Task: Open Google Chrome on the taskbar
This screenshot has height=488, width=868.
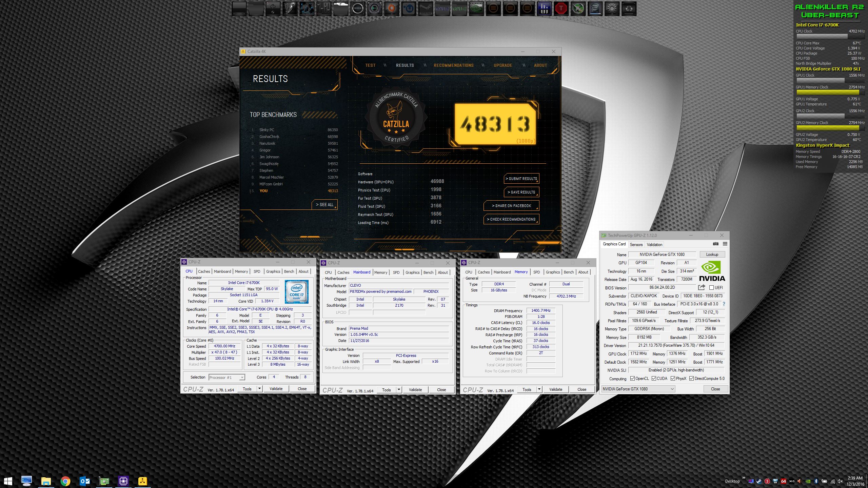Action: pyautogui.click(x=65, y=481)
